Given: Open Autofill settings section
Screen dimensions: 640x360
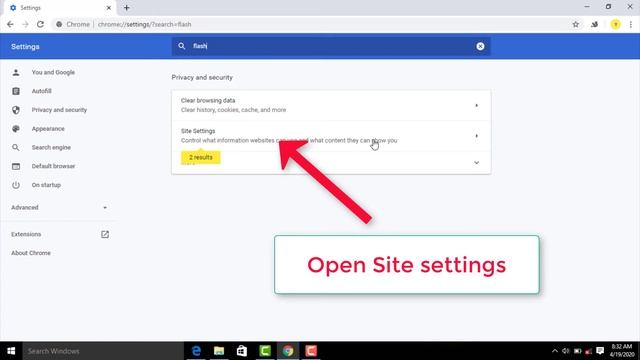Looking at the screenshot, I should click(x=42, y=91).
